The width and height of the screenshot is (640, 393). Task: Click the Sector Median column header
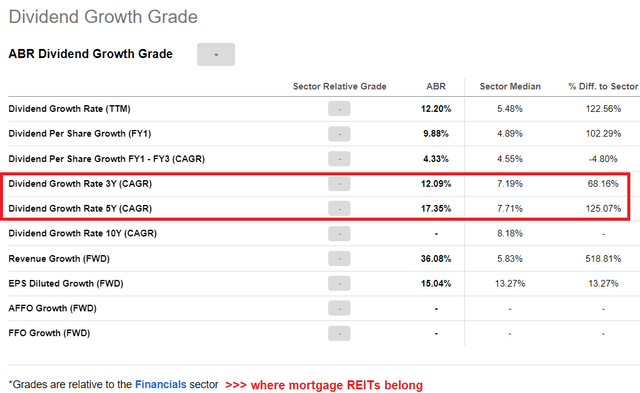click(x=510, y=87)
